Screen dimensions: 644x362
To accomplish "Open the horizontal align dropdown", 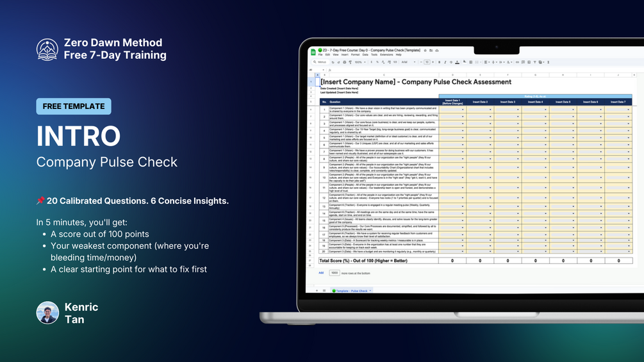I will [487, 62].
